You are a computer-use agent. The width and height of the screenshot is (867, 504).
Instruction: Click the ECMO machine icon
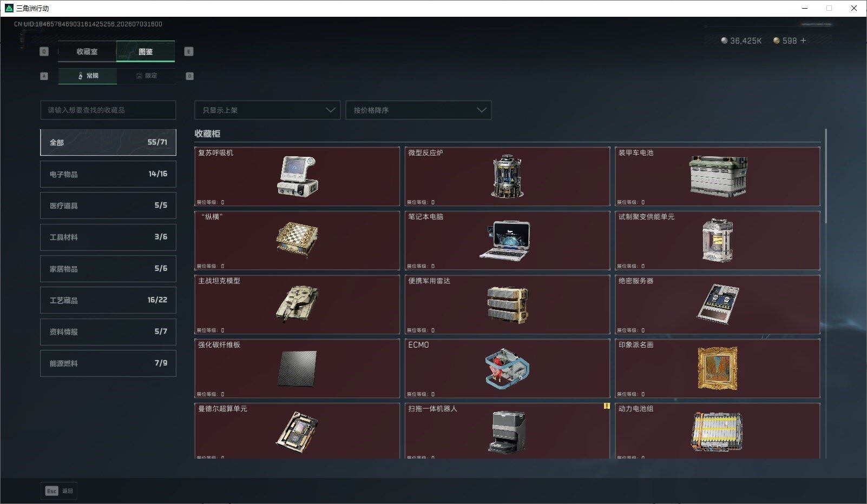click(x=507, y=368)
